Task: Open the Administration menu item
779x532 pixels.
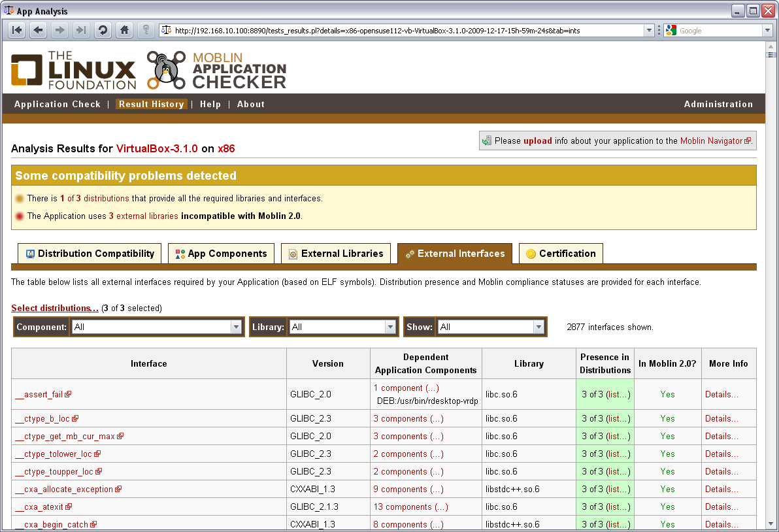Action: click(x=718, y=105)
